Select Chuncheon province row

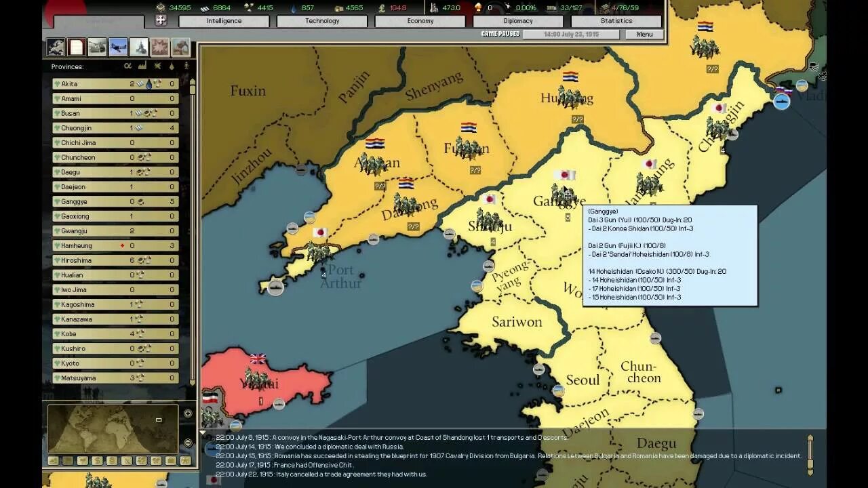point(116,157)
